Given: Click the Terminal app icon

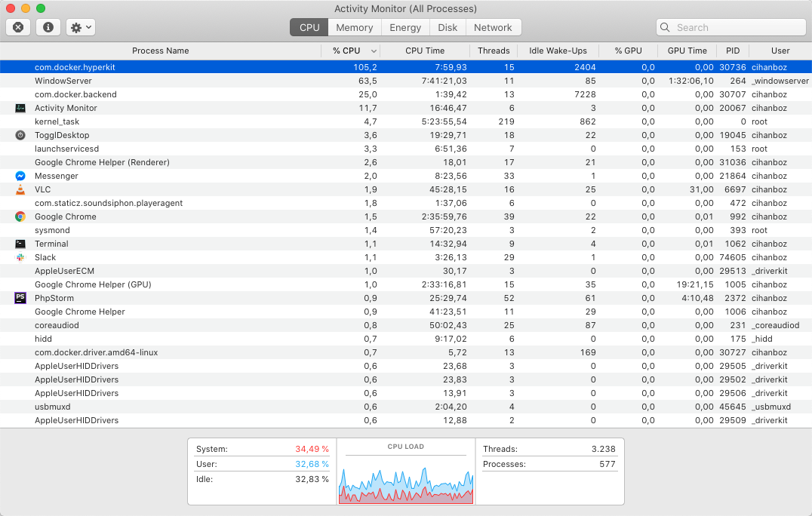Looking at the screenshot, I should (20, 244).
